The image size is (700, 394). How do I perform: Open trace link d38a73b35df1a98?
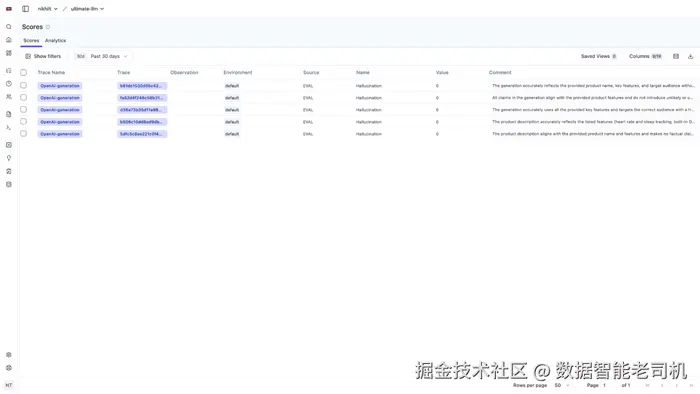pos(142,110)
